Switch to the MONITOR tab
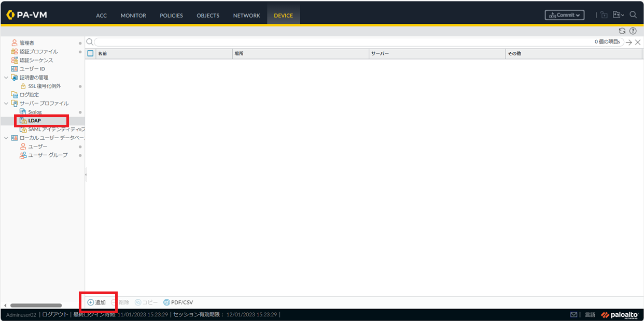The width and height of the screenshot is (644, 321). tap(133, 16)
